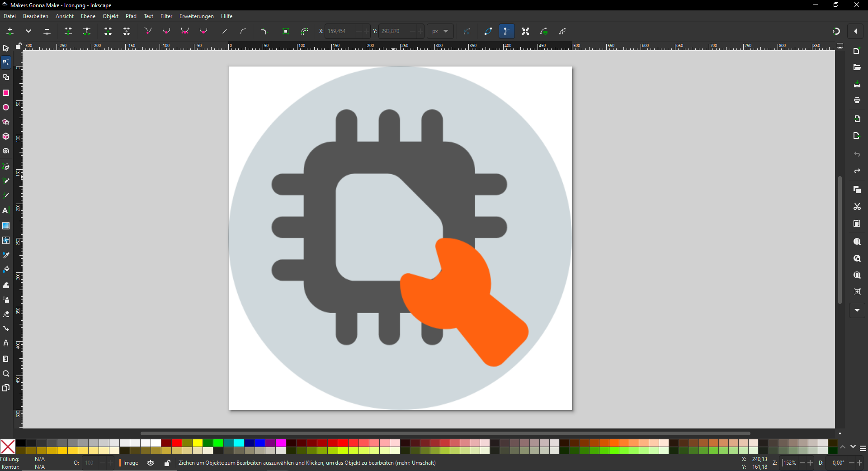Toggle show transformation handles for nodes
Image resolution: width=868 pixels, height=471 pixels.
(525, 31)
